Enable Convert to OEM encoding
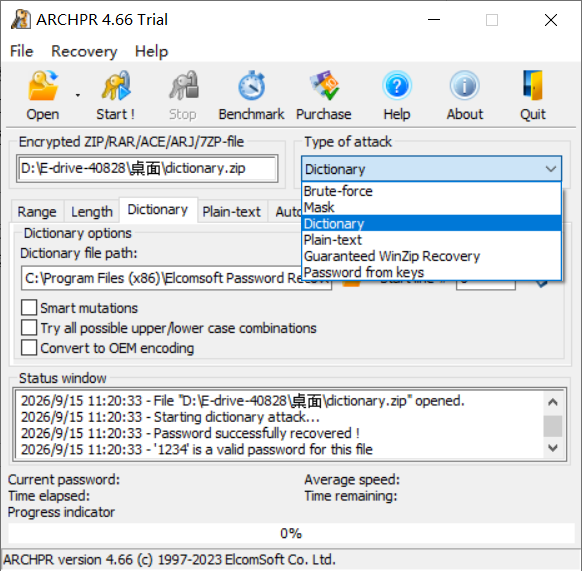 (x=29, y=348)
